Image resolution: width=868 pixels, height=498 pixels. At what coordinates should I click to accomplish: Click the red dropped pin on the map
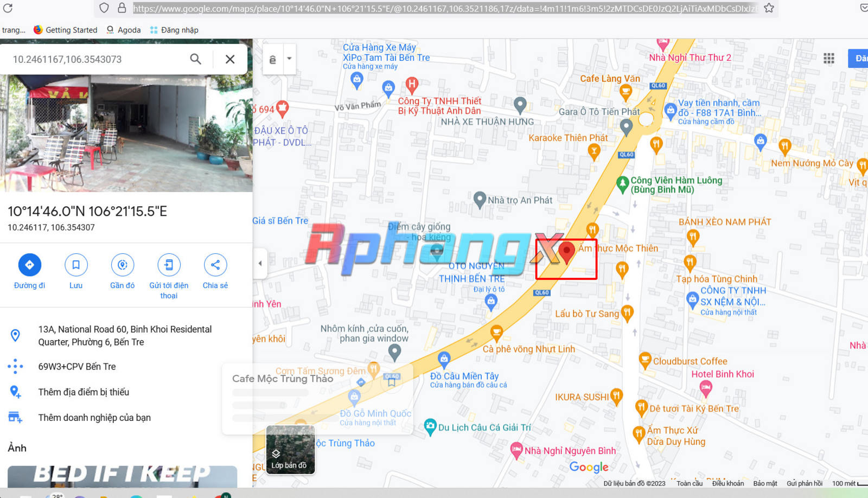point(567,253)
